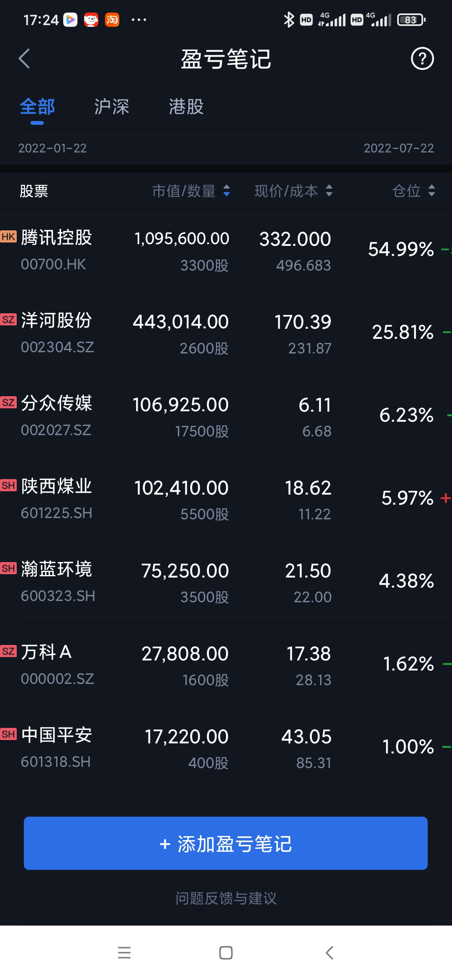Viewport: 452px width, 980px height.
Task: Select the 全部 tab
Action: (37, 107)
